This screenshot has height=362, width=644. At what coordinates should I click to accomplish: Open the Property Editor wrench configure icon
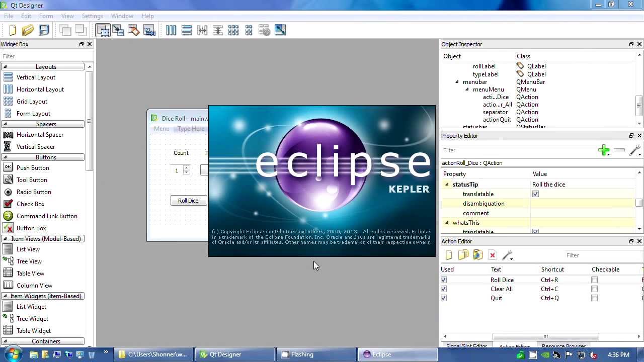635,150
